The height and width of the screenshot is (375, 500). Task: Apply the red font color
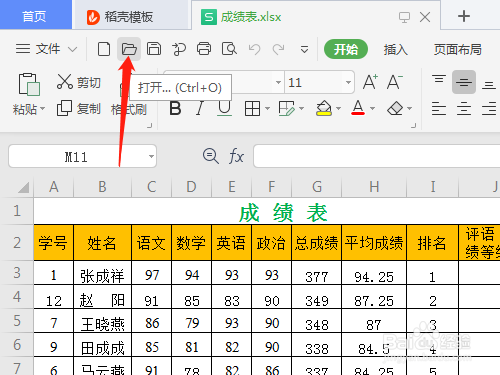click(358, 108)
